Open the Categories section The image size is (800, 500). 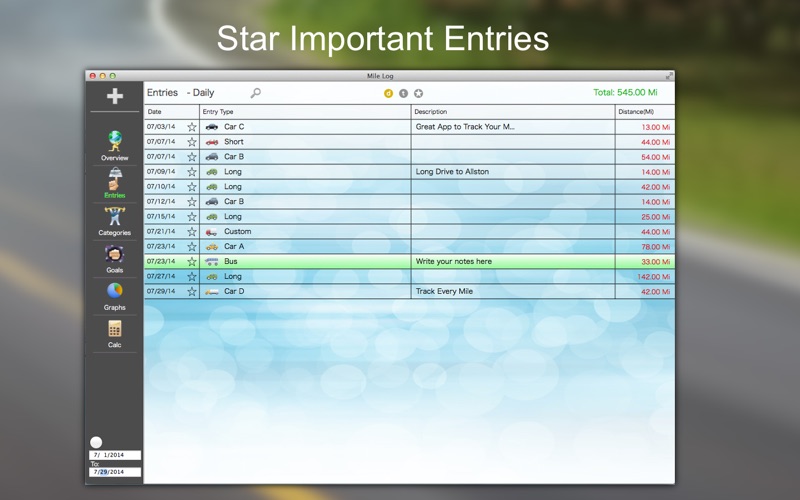click(115, 221)
